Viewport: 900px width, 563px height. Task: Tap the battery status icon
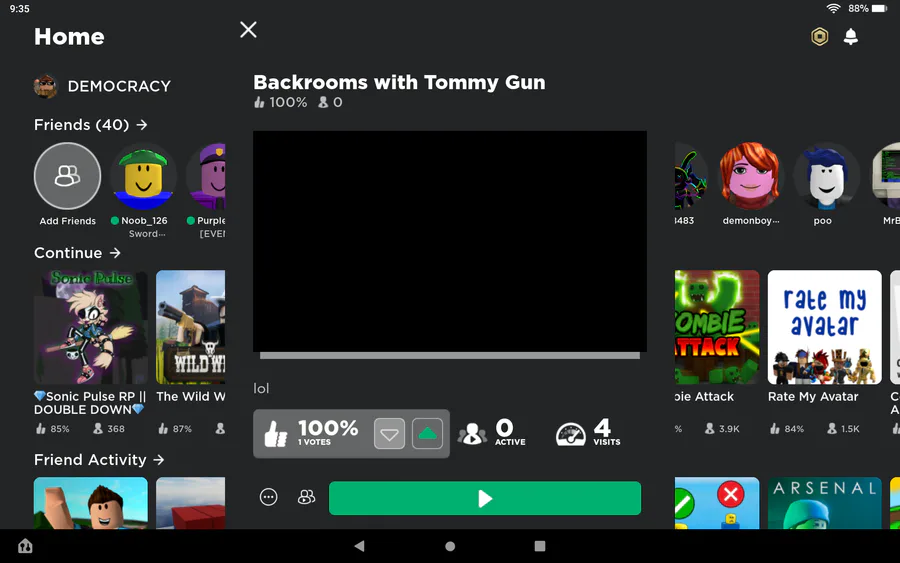coord(879,9)
